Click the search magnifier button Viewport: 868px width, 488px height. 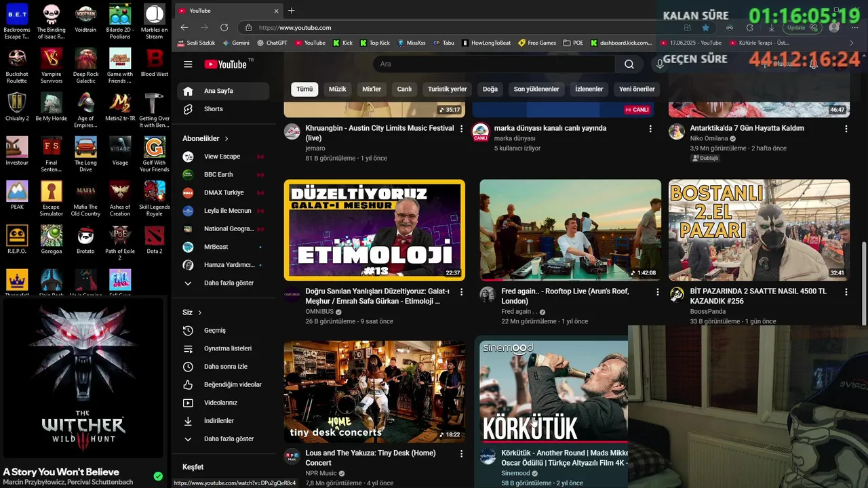click(629, 64)
